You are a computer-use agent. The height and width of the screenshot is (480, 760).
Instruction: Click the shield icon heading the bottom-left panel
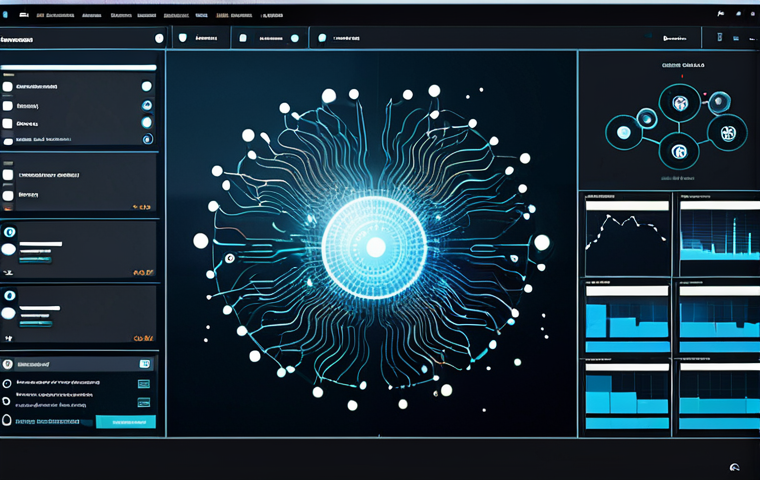tap(8, 365)
